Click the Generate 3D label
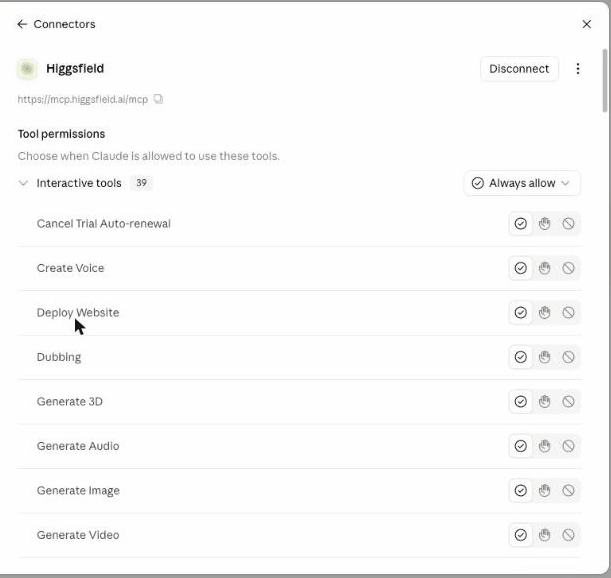The height and width of the screenshot is (578, 611). point(70,401)
